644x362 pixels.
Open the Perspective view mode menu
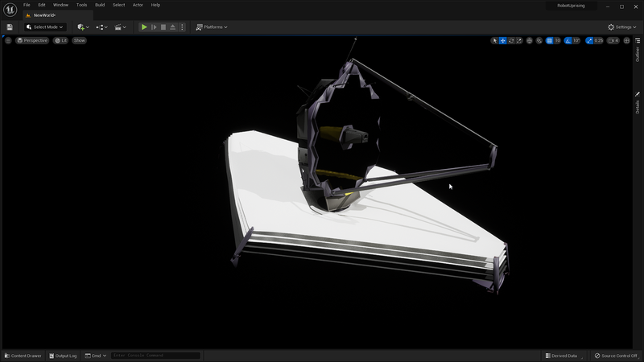point(32,40)
